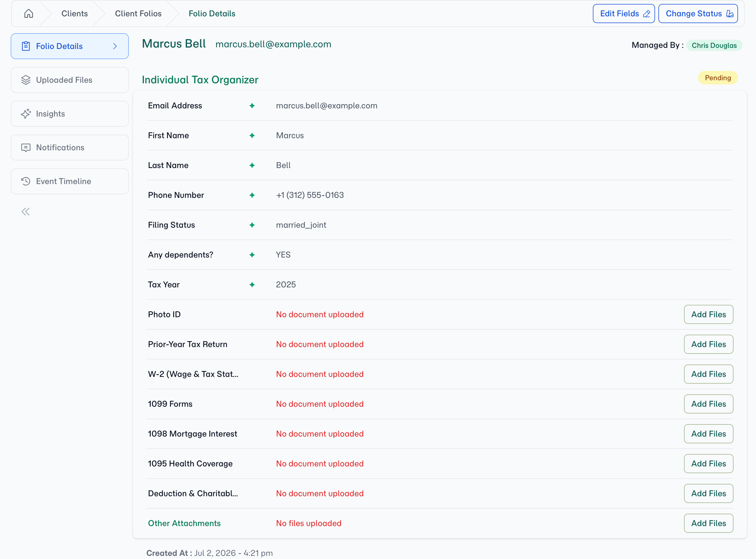
Task: Click Pending status badge
Action: point(718,78)
